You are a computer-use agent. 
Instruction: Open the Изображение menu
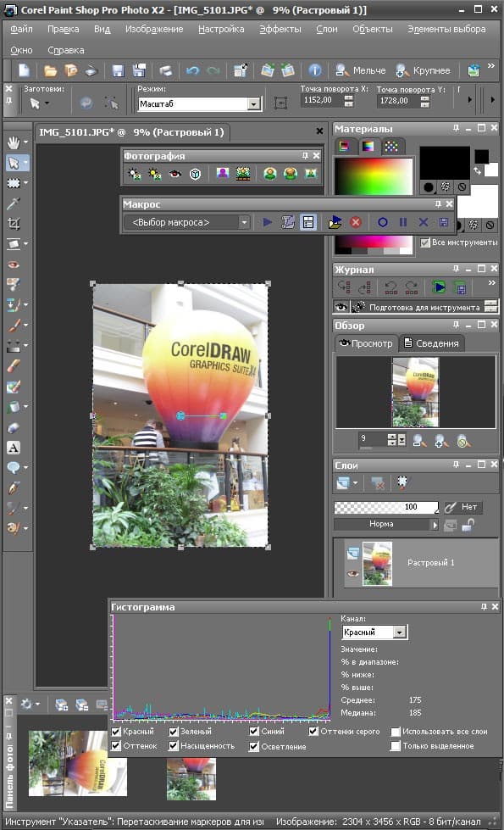pyautogui.click(x=154, y=29)
